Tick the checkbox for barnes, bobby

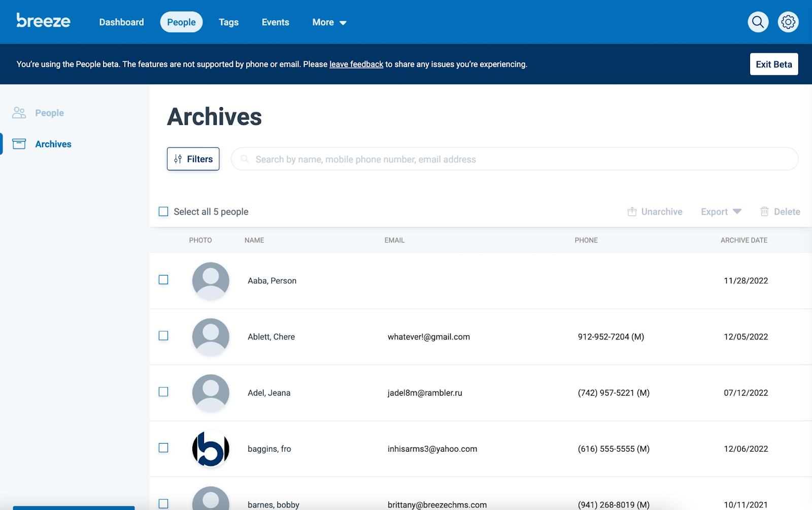click(163, 504)
